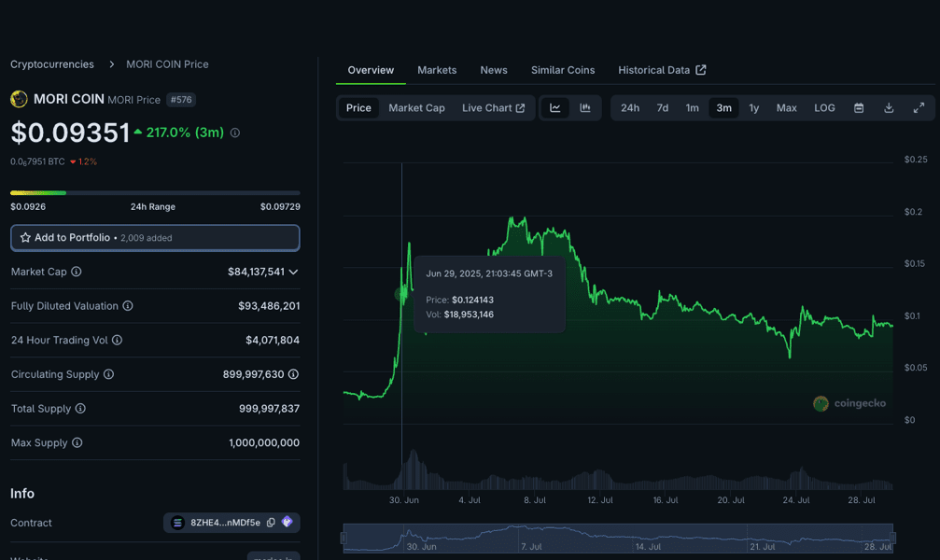Image resolution: width=940 pixels, height=560 pixels.
Task: Open the calendar date range picker
Action: coord(859,108)
